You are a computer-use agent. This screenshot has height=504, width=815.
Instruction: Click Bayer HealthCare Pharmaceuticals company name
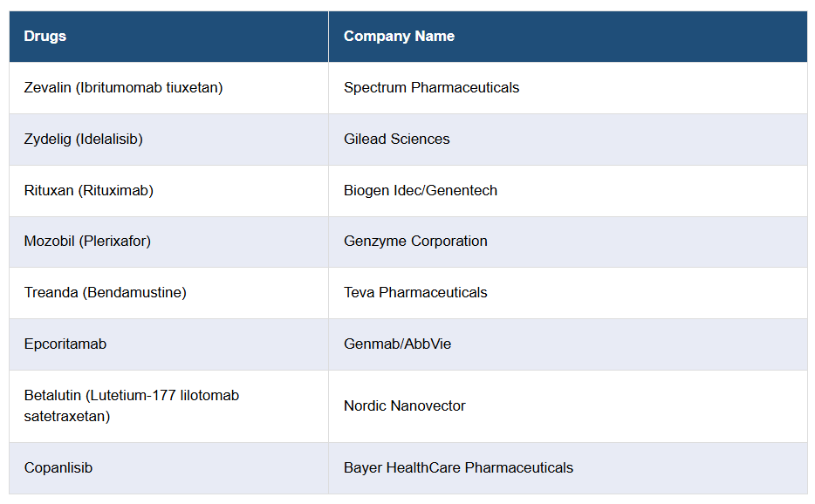coord(458,468)
